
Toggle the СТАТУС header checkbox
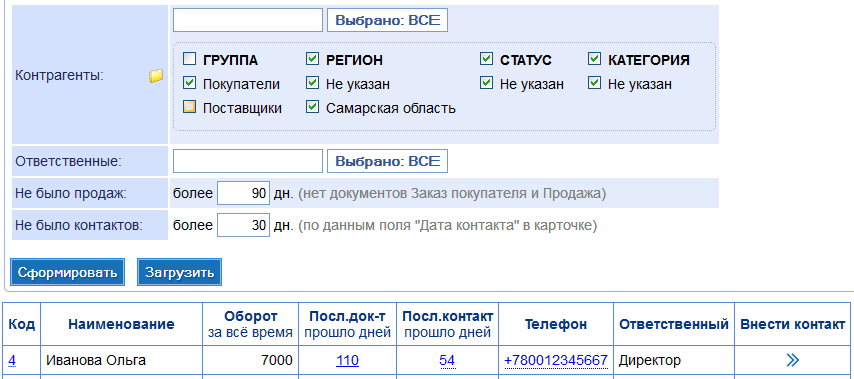pyautogui.click(x=486, y=59)
